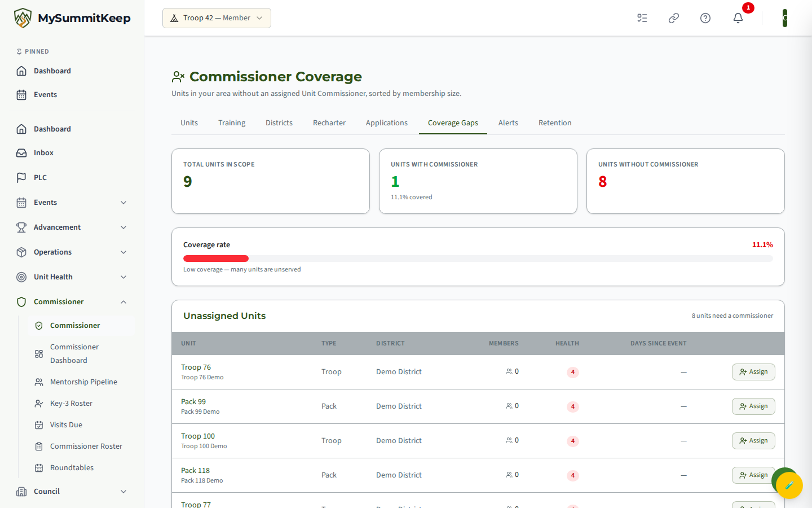Click the Visits Due calendar icon
The image size is (812, 508).
[x=39, y=425]
